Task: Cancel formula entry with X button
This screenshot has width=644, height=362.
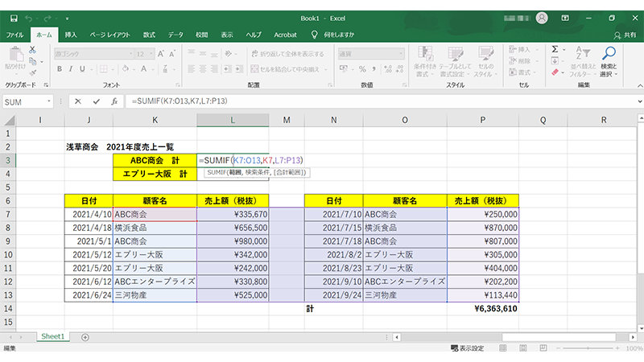Action: [78, 101]
